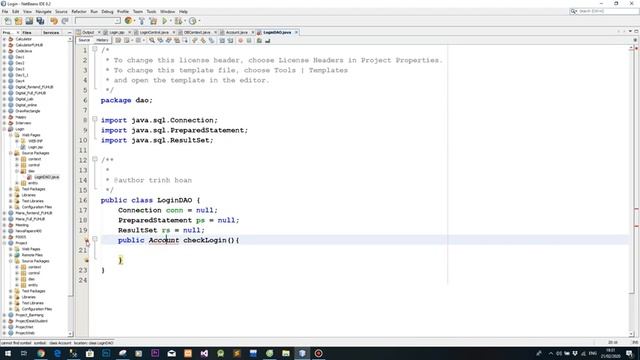Toggle the Source view button
The width and height of the screenshot is (640, 360).
click(x=84, y=40)
